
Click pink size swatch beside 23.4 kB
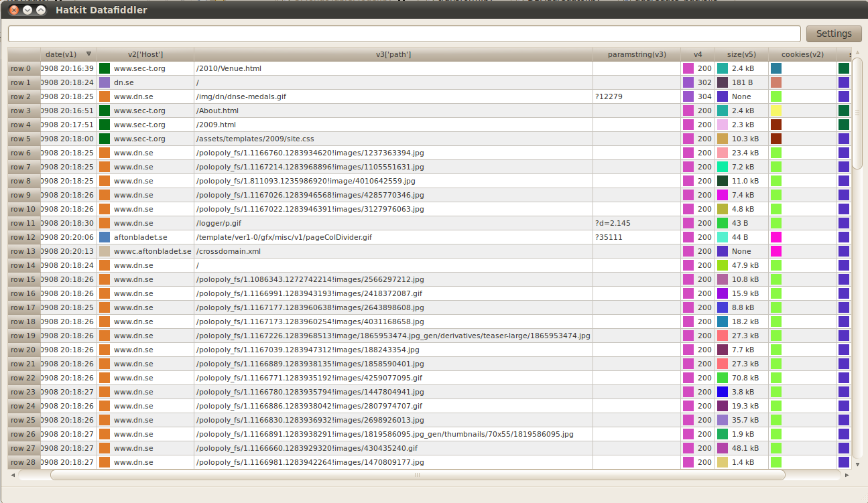pos(723,153)
